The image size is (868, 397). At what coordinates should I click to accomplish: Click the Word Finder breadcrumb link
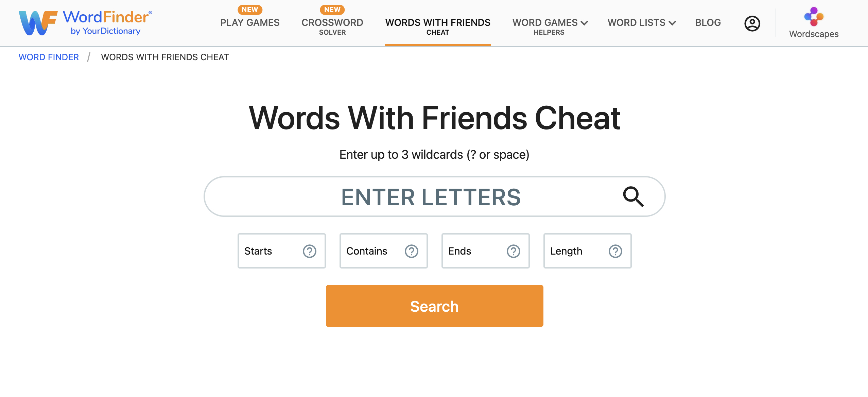48,56
